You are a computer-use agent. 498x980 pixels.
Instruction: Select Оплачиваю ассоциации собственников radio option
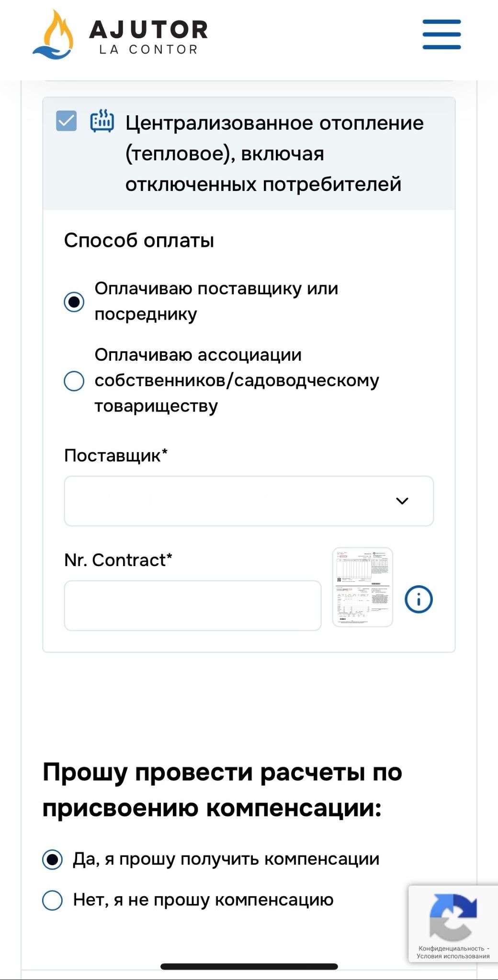point(74,381)
